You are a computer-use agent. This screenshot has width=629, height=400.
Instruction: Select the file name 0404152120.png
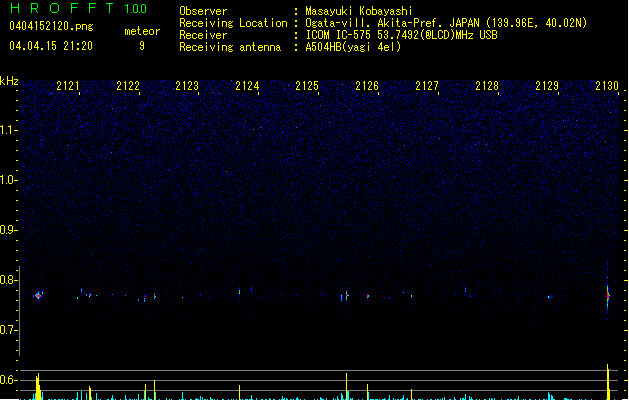click(x=51, y=26)
